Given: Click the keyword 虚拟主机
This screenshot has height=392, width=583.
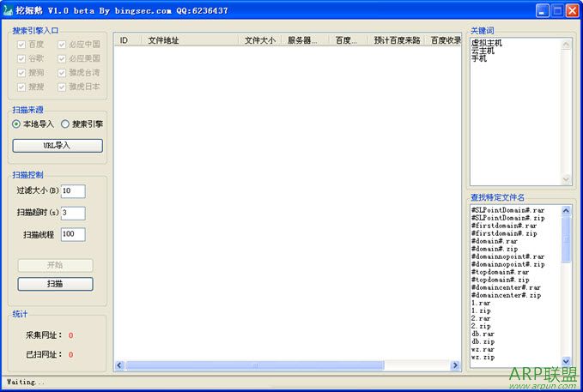Looking at the screenshot, I should click(486, 43).
